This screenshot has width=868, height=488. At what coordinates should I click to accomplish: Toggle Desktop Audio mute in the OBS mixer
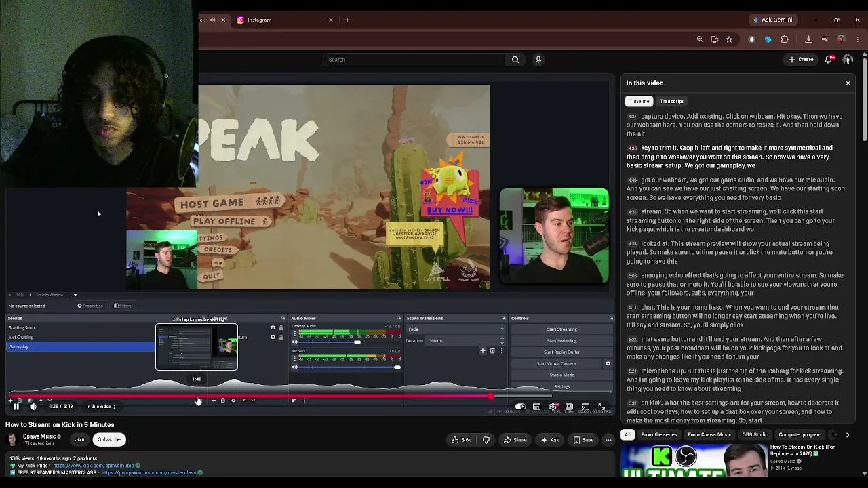(x=295, y=342)
